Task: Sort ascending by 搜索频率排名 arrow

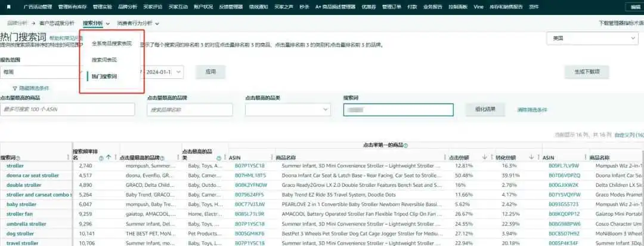Action: click(109, 157)
